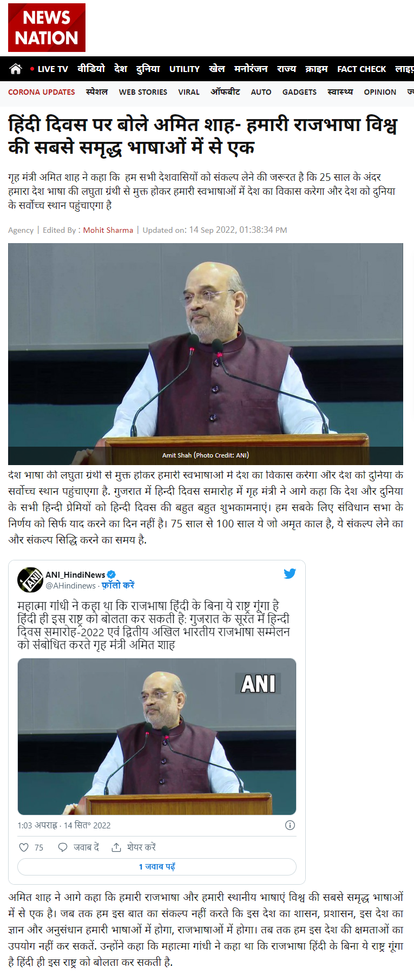This screenshot has width=414, height=980.
Task: Open the CORONA UPDATES tab
Action: pyautogui.click(x=42, y=92)
